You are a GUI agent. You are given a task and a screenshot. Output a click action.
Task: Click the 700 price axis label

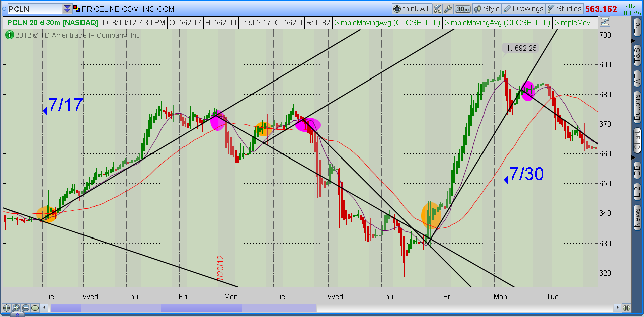point(606,35)
